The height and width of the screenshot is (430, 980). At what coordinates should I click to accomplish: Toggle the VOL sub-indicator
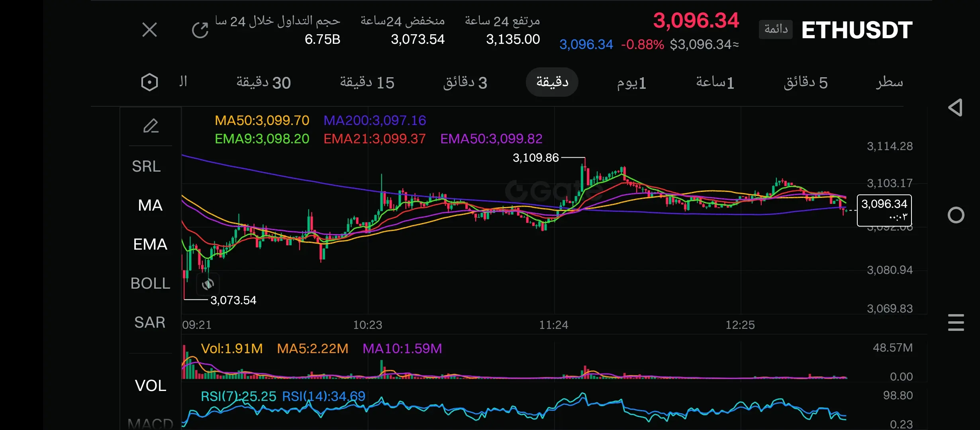click(x=151, y=385)
